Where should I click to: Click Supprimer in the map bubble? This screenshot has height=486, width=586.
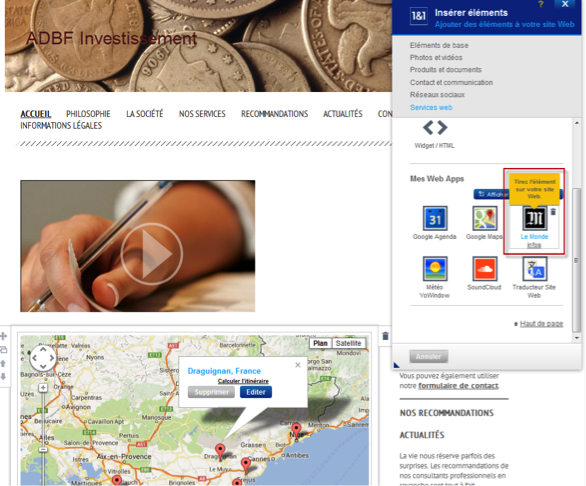[211, 392]
